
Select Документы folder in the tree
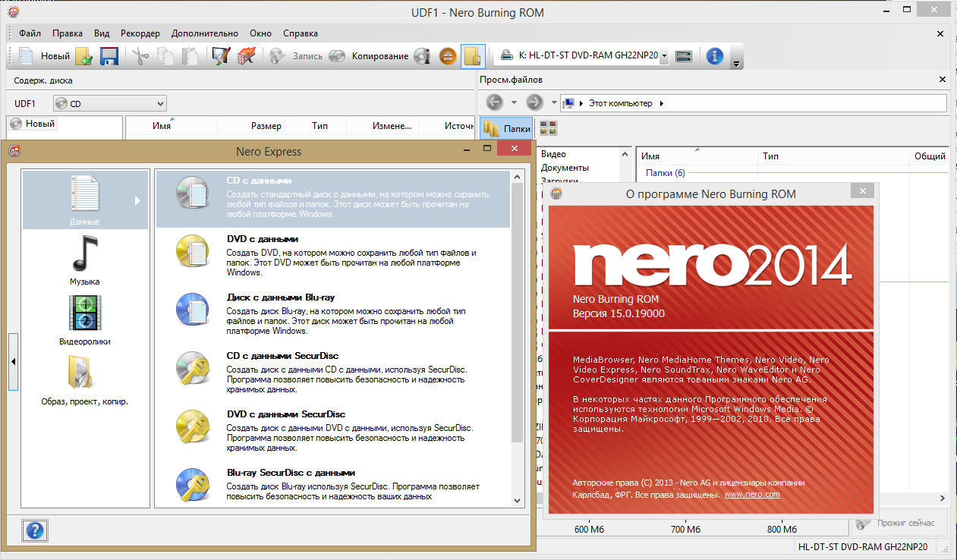[x=565, y=167]
